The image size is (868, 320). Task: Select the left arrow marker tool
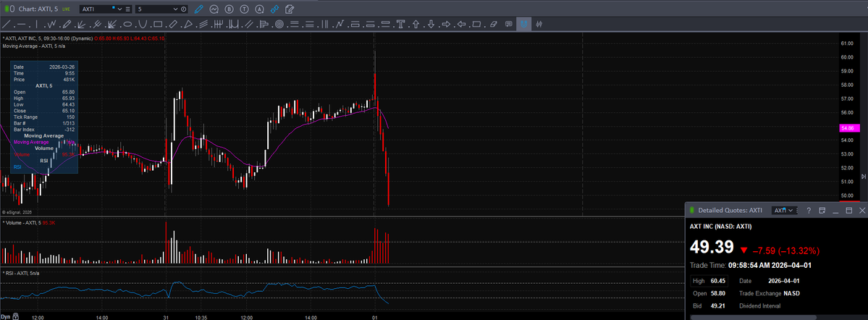[x=461, y=25]
